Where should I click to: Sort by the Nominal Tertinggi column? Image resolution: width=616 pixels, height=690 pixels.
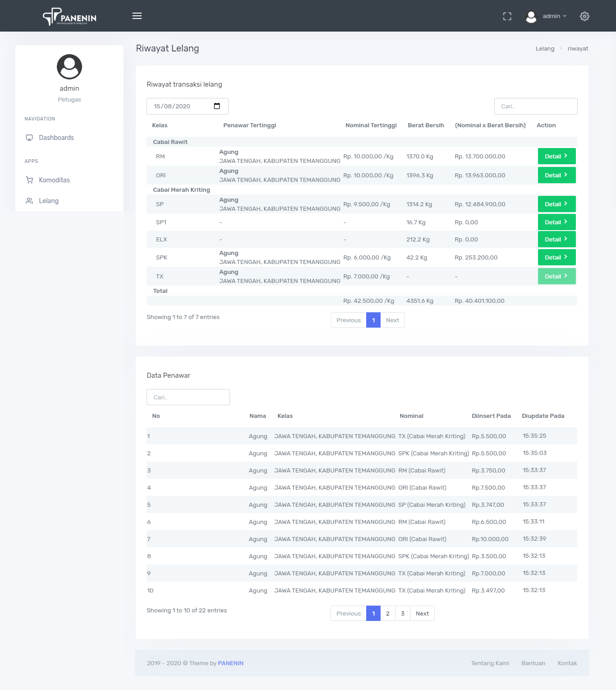click(371, 125)
